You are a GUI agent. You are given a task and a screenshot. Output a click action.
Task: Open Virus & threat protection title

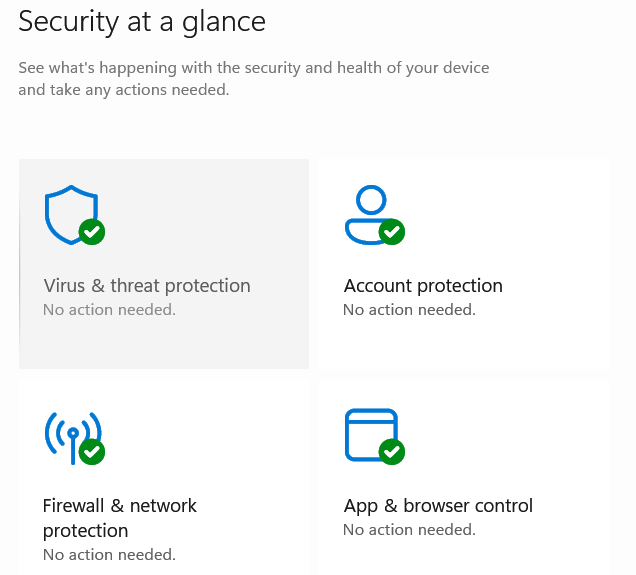(147, 286)
